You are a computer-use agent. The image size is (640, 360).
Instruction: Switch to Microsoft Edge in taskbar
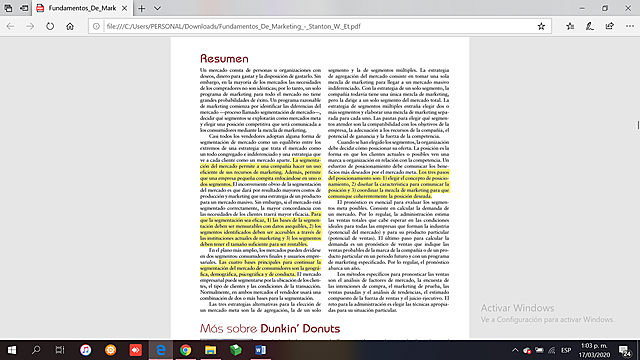[160, 350]
